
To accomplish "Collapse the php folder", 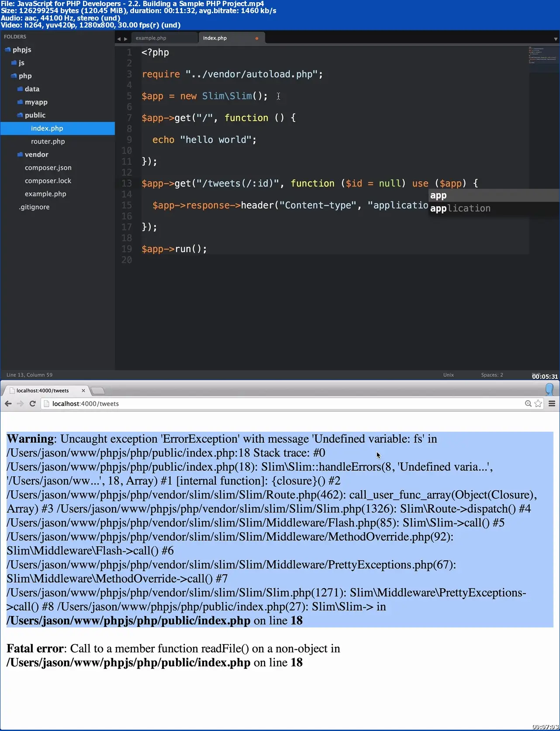I will (x=14, y=76).
